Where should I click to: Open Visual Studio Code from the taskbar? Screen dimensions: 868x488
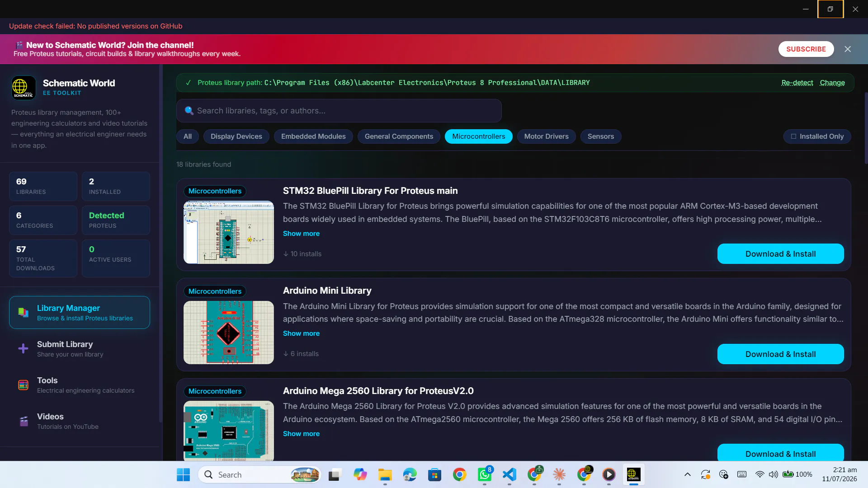[509, 474]
